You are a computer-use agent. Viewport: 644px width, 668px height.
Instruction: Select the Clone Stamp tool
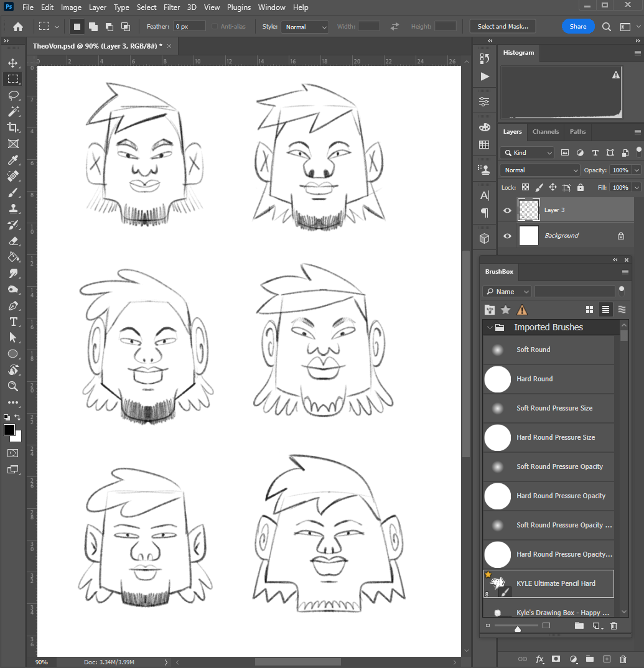13,209
